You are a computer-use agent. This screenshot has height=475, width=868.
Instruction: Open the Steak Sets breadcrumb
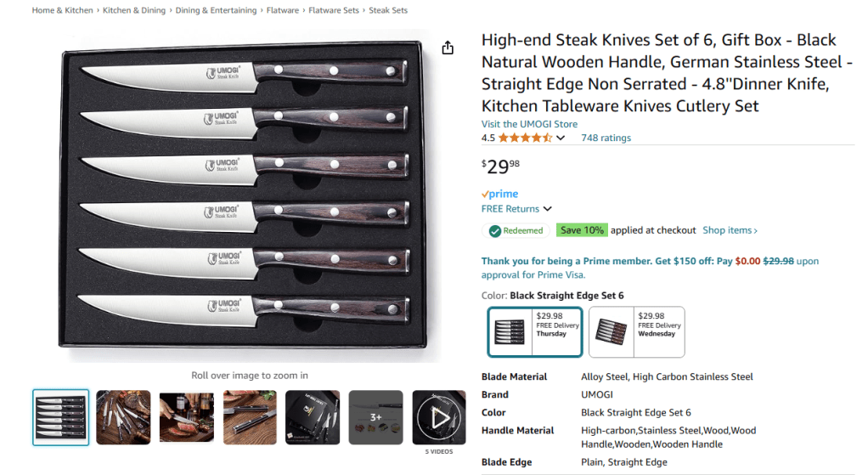pos(388,11)
